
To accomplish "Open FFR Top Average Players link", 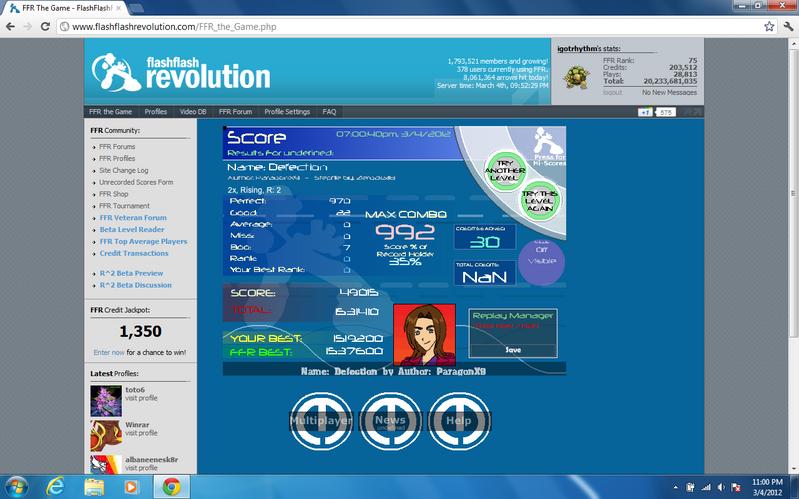I will (143, 242).
